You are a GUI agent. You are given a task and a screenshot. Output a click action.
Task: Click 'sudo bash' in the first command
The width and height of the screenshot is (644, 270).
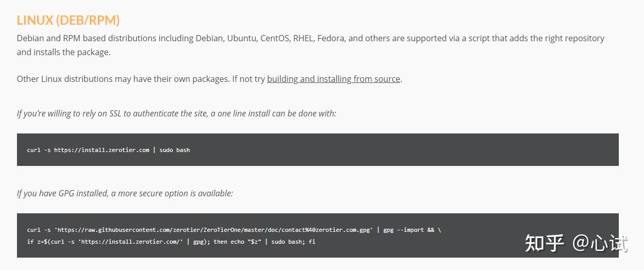pos(174,150)
